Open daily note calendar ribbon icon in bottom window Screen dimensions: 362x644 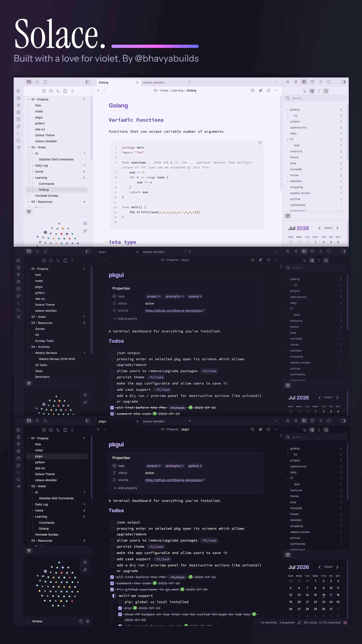(19, 458)
